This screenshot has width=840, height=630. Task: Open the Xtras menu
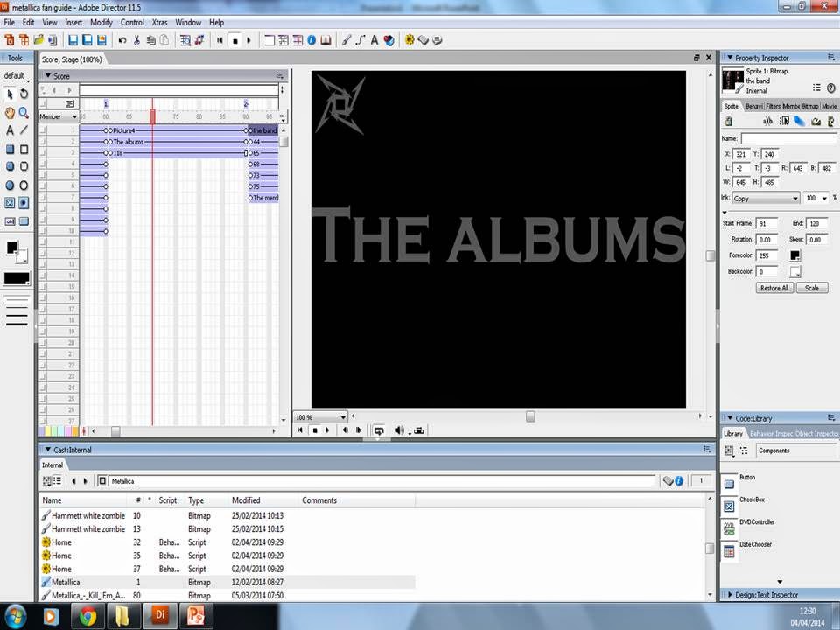(x=159, y=23)
